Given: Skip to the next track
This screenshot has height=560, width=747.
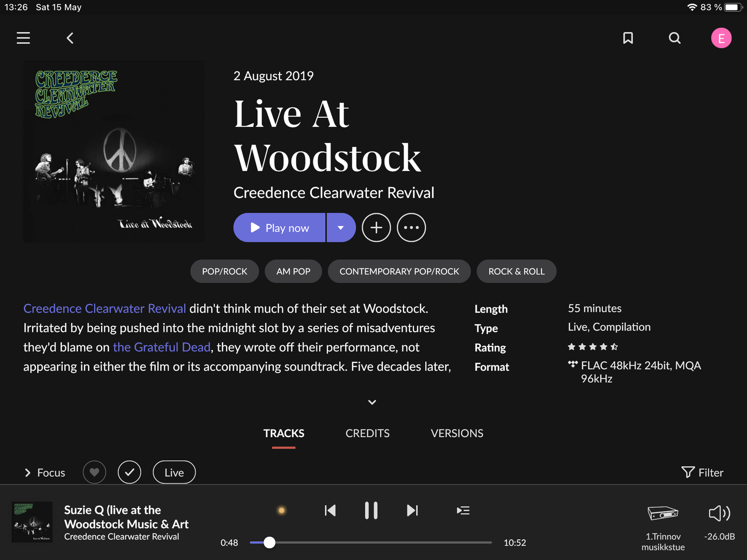Looking at the screenshot, I should [412, 511].
